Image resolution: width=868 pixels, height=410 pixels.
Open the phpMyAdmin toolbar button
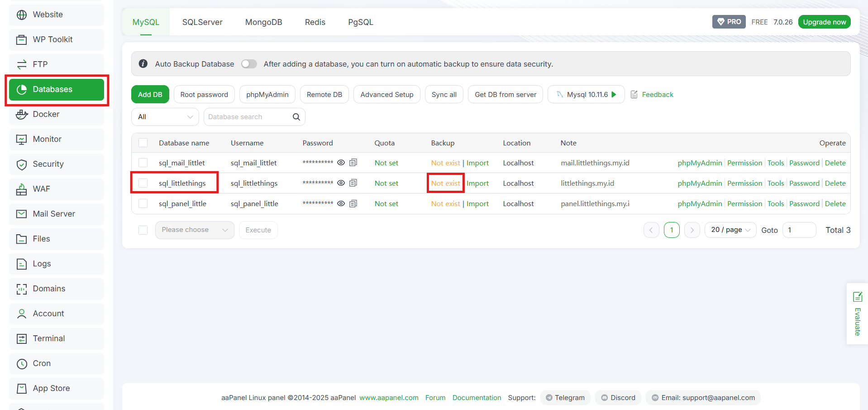coord(267,94)
